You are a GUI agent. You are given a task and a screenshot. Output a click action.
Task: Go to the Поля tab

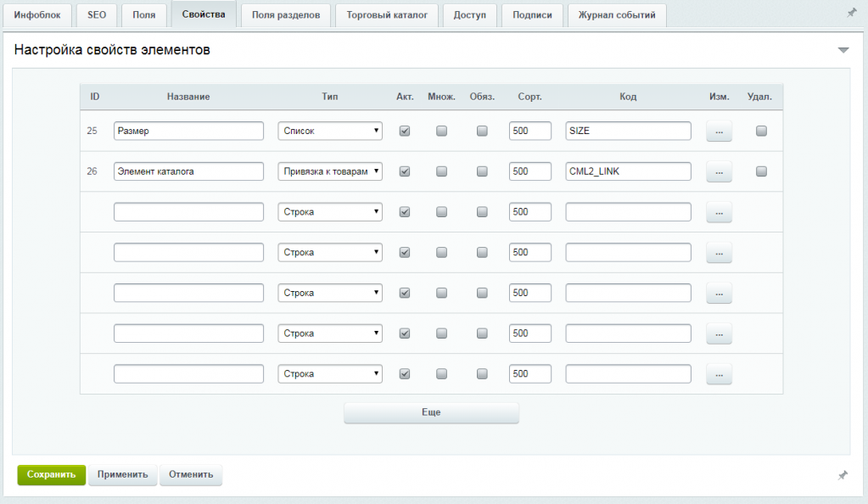(144, 15)
